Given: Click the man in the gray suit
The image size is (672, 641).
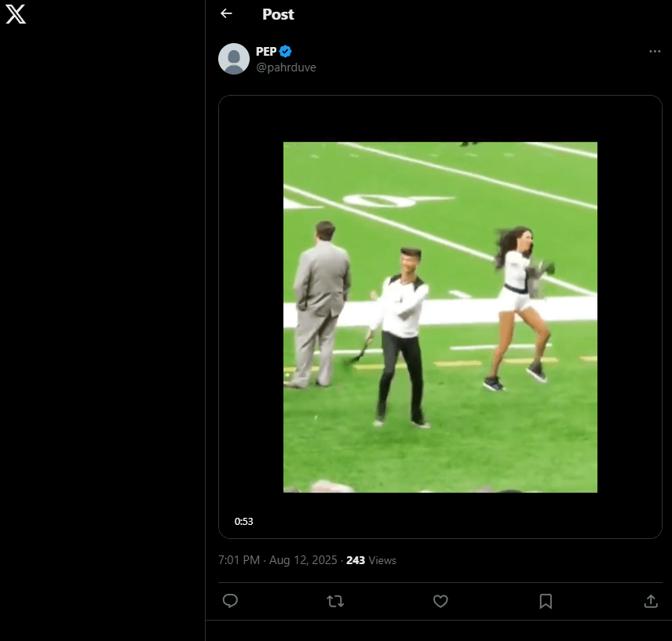Looking at the screenshot, I should (x=322, y=298).
